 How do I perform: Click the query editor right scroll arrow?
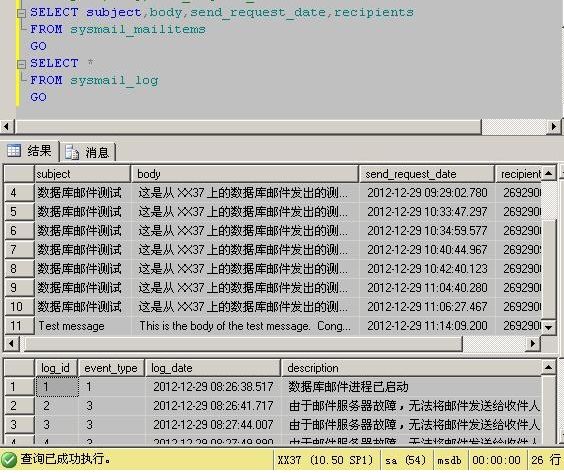554,127
